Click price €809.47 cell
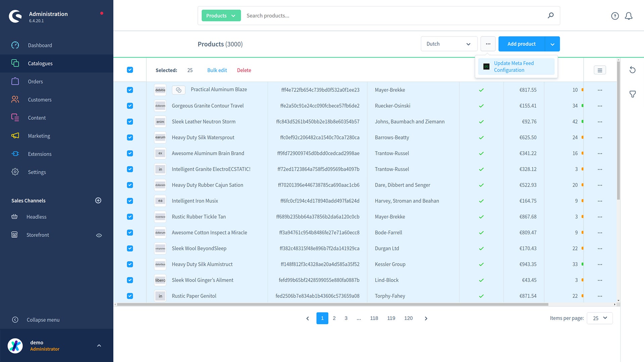 click(x=524, y=233)
